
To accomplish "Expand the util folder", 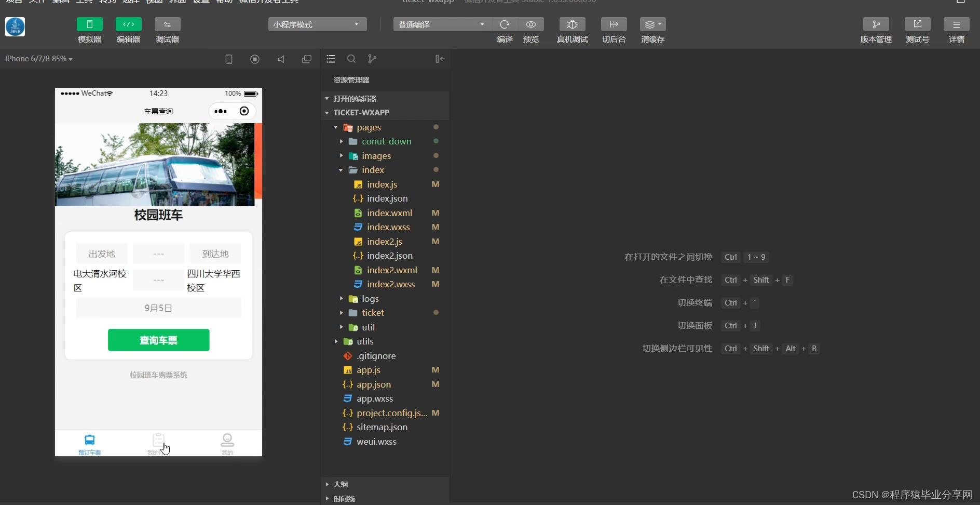I will click(x=385, y=327).
